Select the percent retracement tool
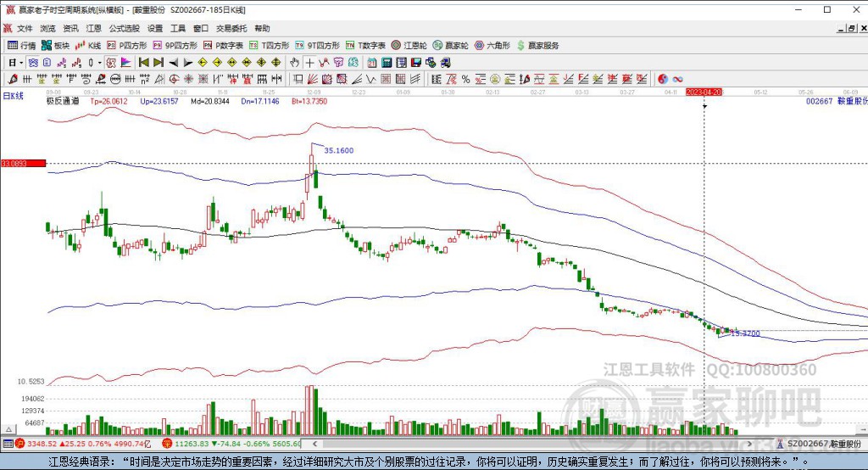This screenshot has height=470, width=868. pos(465,79)
